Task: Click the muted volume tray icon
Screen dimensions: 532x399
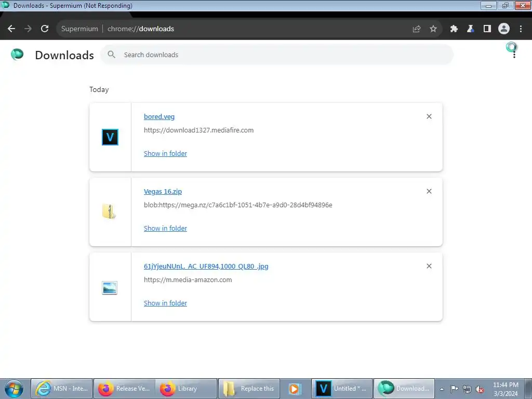Action: coord(480,389)
